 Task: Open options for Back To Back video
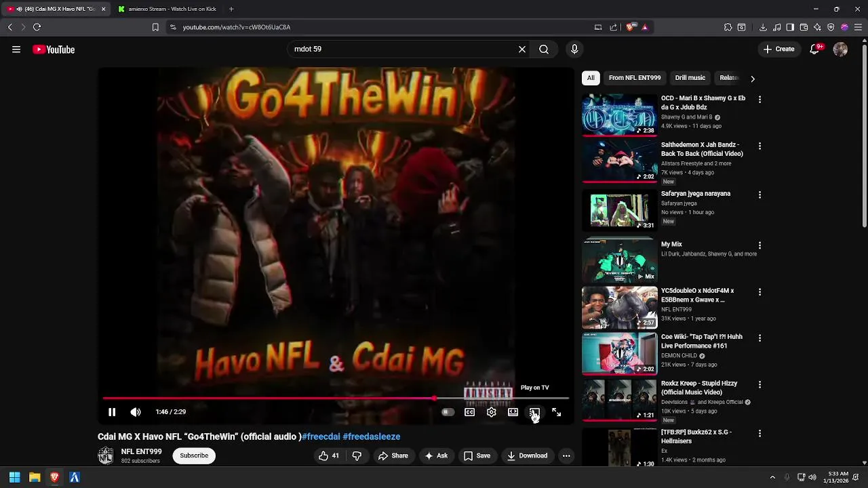pos(759,146)
